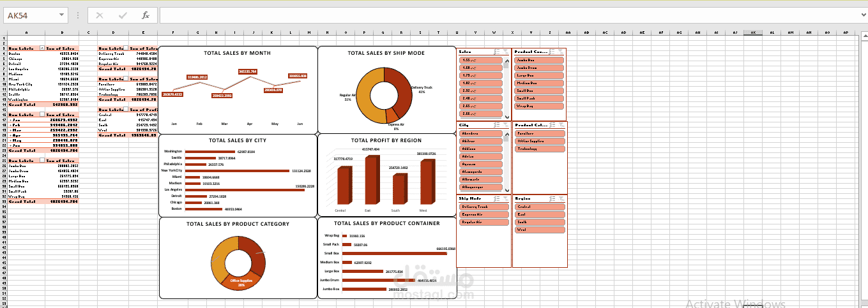Toggle multi-select on the Product Category slicer
868x308 pixels.
click(551, 125)
